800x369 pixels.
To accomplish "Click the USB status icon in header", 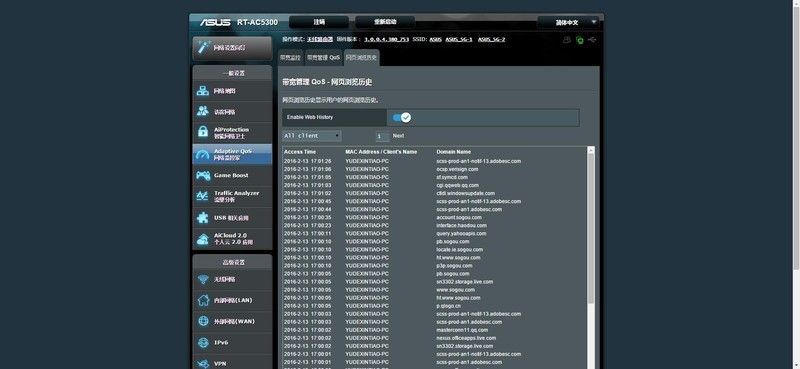I will pos(592,39).
